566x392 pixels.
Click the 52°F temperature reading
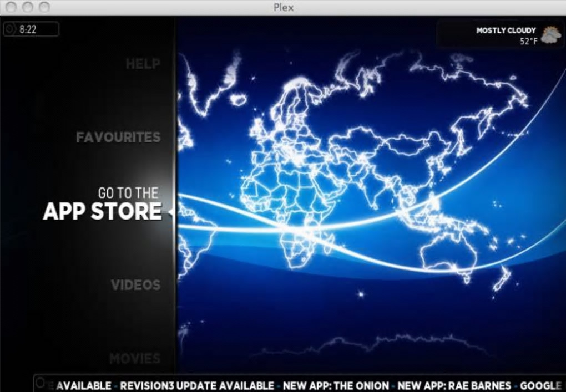coord(528,41)
